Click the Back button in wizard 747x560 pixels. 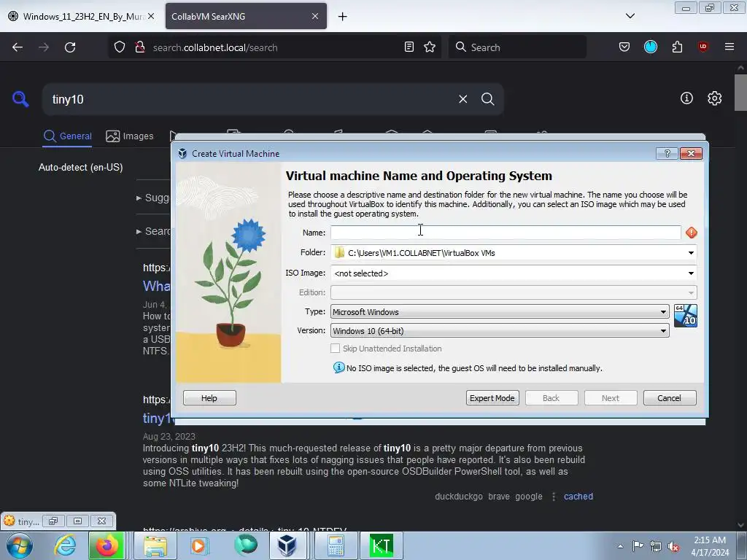pos(551,398)
